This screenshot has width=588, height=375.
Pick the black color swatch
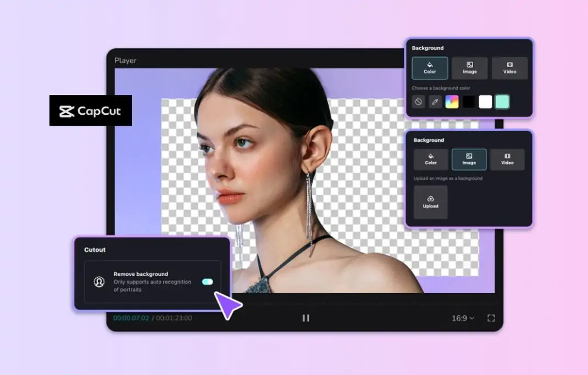468,102
